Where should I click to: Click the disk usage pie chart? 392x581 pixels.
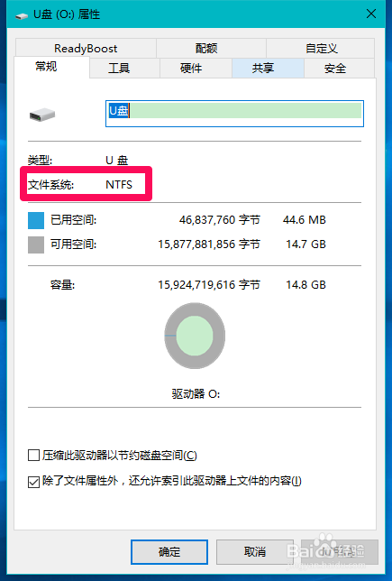[195, 336]
